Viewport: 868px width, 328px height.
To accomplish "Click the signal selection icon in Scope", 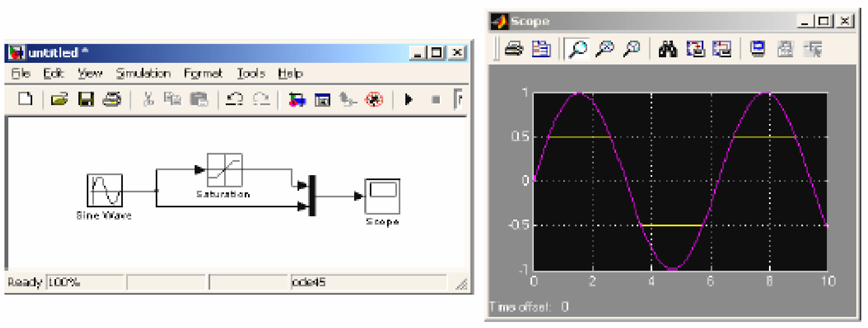I will point(812,49).
